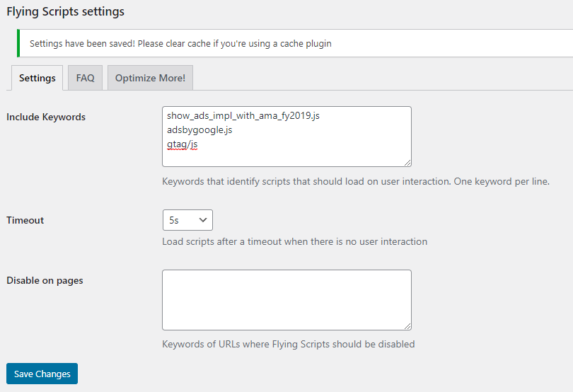573x392 pixels.
Task: Click the Timeout field label
Action: (25, 220)
